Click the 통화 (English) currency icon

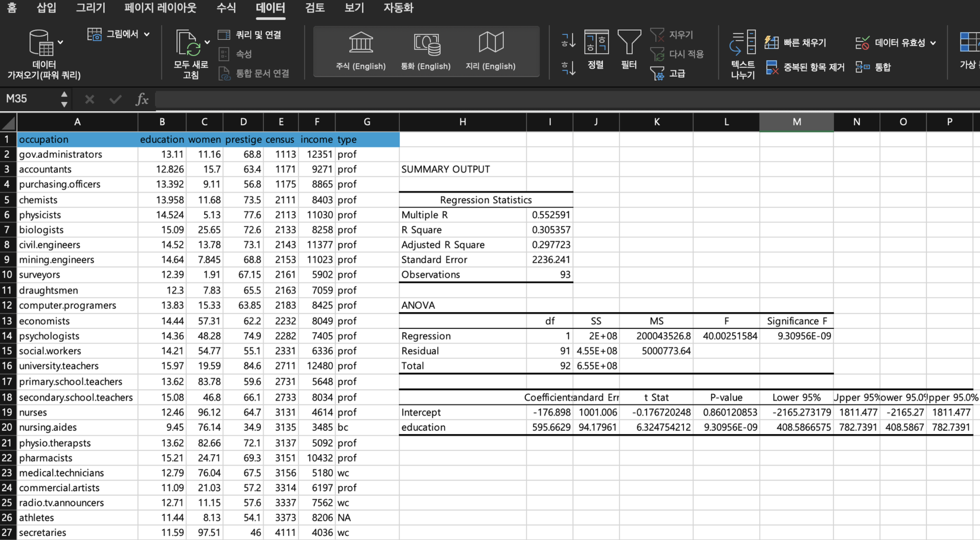(x=426, y=43)
